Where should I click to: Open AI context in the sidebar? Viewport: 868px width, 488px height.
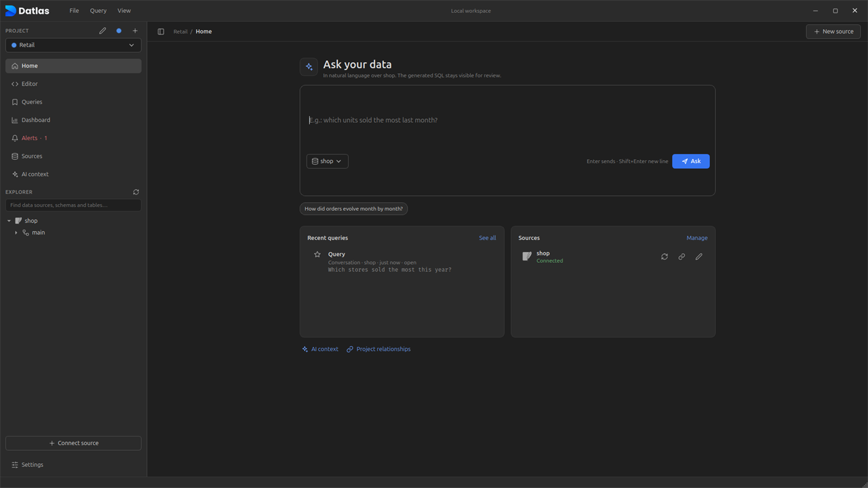[73, 174]
